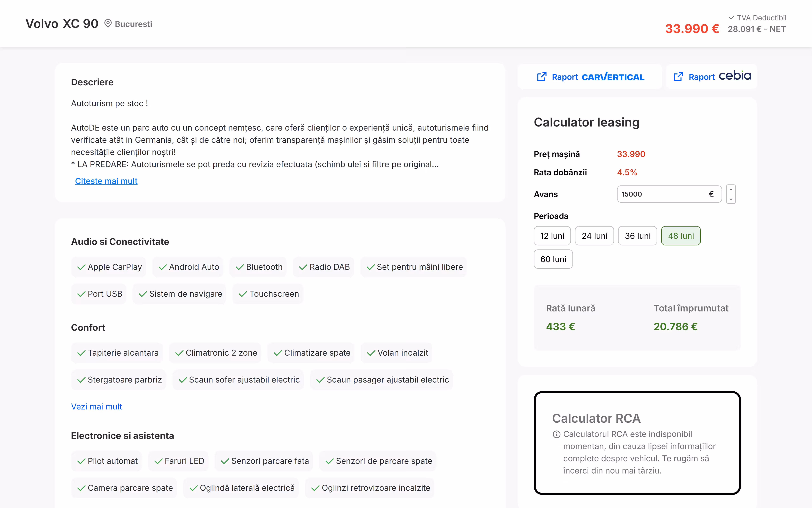Click the Port USB checkmark icon
The width and height of the screenshot is (812, 508).
(x=81, y=294)
